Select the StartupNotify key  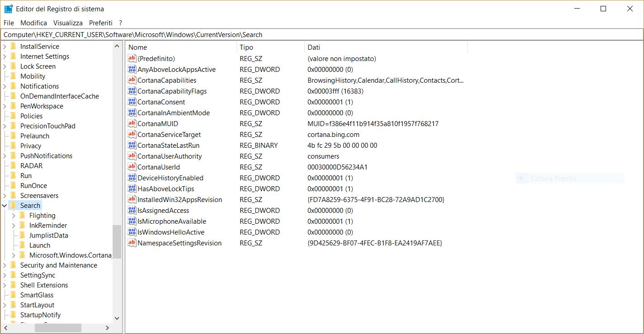[40, 315]
